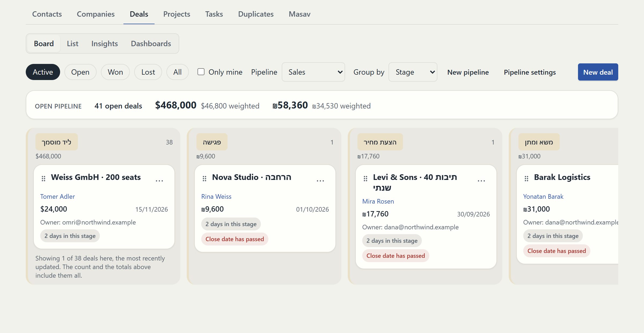Open the three-dot menu on Nova Studio card
Screen dimensions: 644x333
click(x=320, y=181)
